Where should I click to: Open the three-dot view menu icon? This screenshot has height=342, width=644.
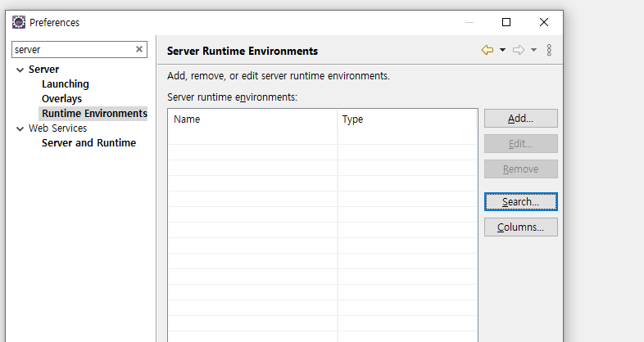(x=549, y=50)
